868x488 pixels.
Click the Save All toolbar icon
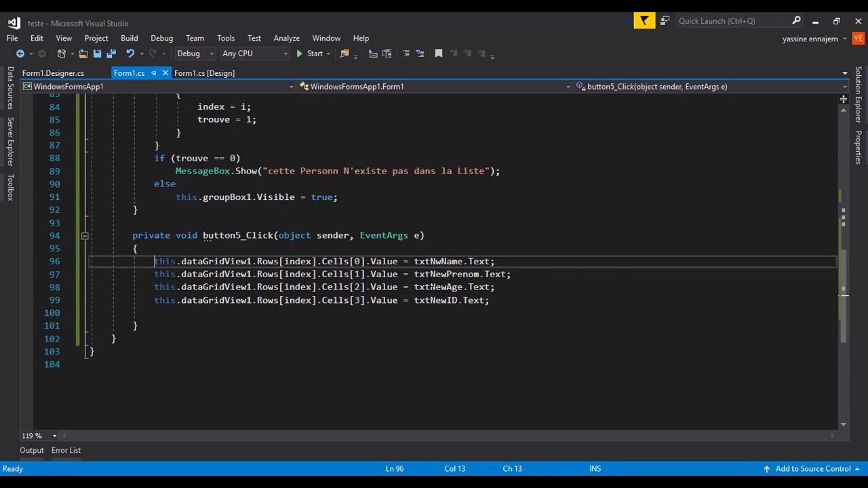[111, 54]
